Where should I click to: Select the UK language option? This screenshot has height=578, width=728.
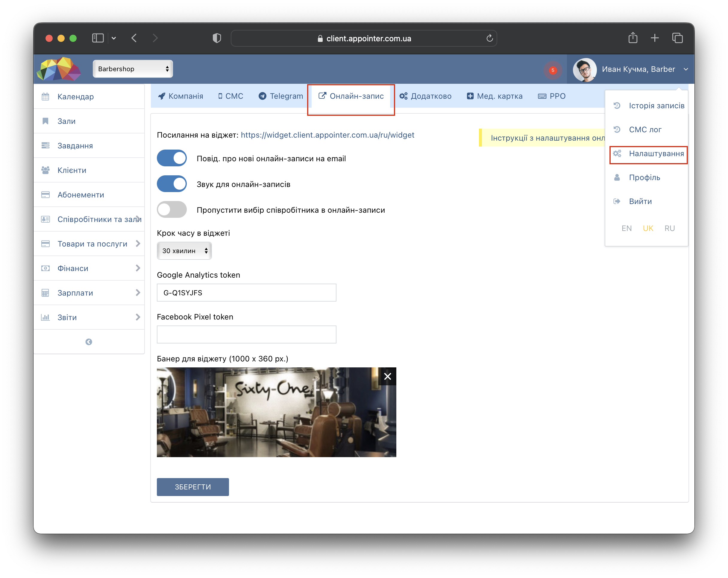tap(648, 229)
